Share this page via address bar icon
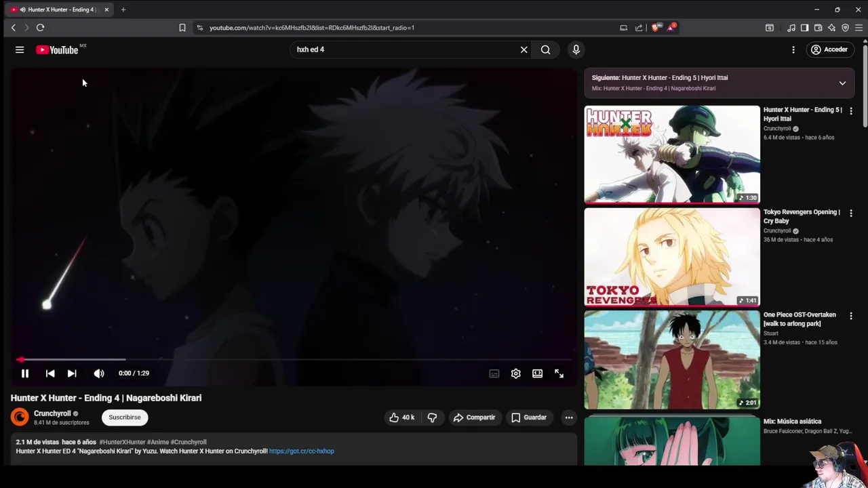Image resolution: width=868 pixels, height=488 pixels. point(639,28)
